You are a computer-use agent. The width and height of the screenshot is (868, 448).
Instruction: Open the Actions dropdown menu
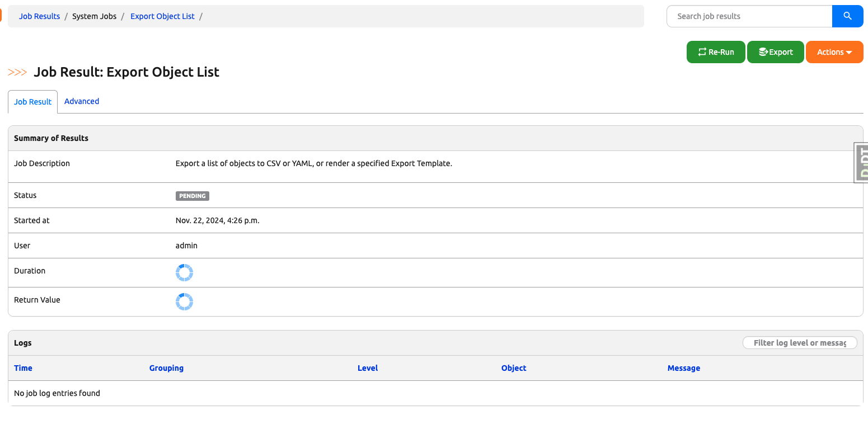834,52
